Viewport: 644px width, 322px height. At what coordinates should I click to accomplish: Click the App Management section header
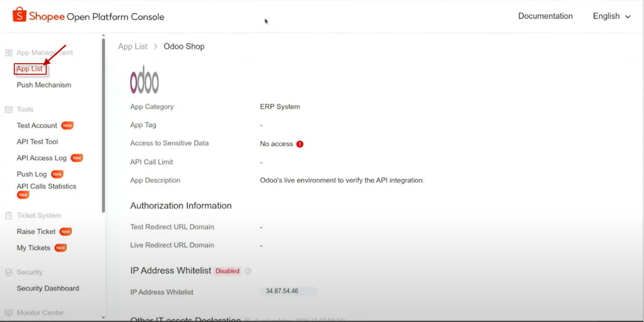coord(45,53)
